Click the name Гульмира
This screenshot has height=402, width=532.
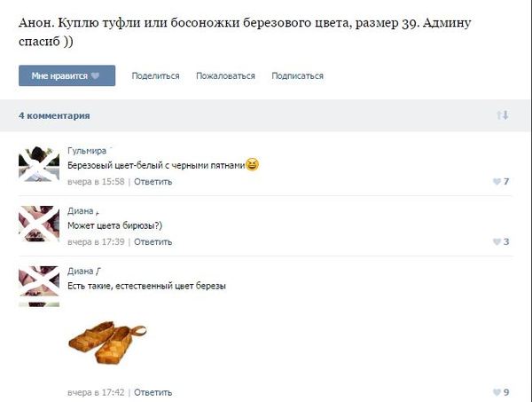pyautogui.click(x=86, y=151)
